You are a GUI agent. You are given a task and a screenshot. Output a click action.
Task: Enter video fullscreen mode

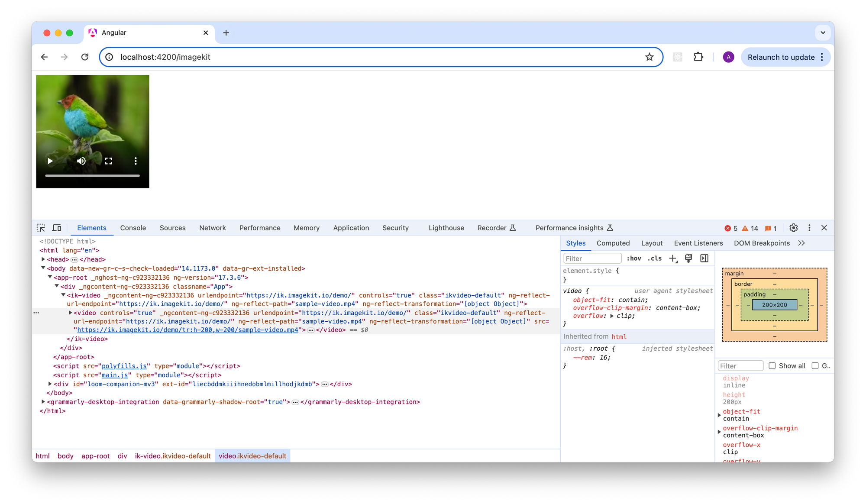[x=109, y=161]
